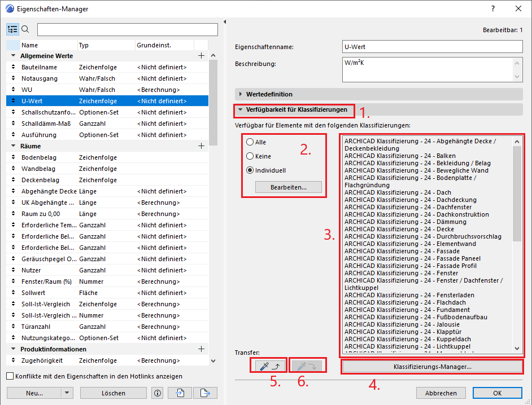
Task: Select the Alle radio button
Action: click(x=250, y=143)
